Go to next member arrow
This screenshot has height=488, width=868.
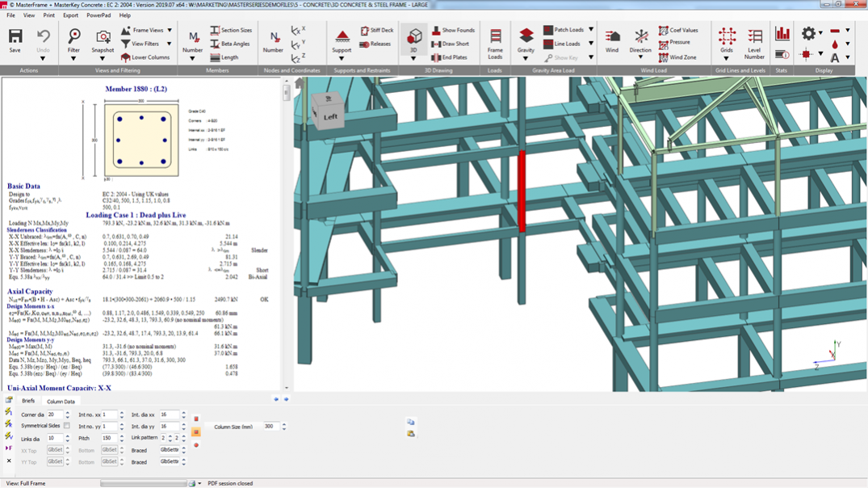286,399
